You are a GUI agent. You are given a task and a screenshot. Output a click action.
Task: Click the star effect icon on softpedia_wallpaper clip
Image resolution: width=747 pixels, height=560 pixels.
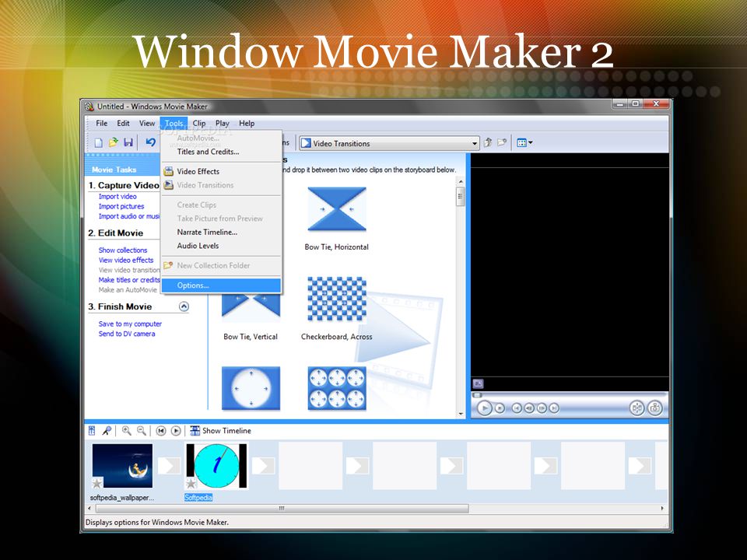[97, 484]
